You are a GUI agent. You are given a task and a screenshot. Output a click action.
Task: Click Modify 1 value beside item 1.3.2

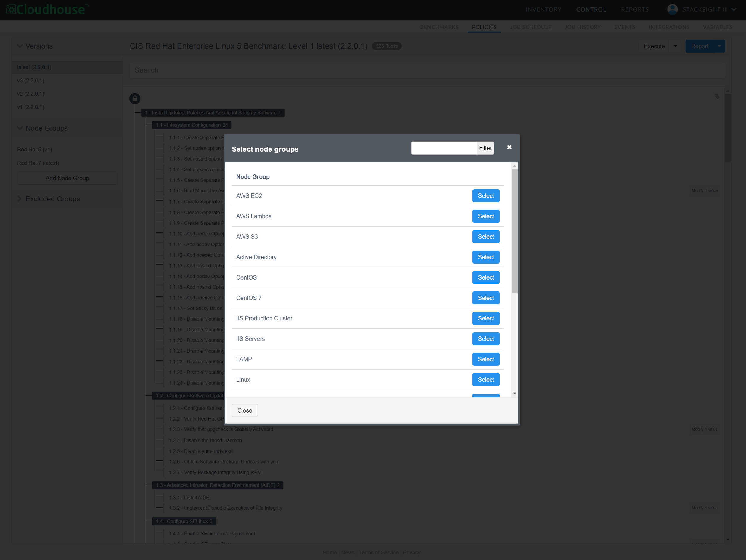704,508
